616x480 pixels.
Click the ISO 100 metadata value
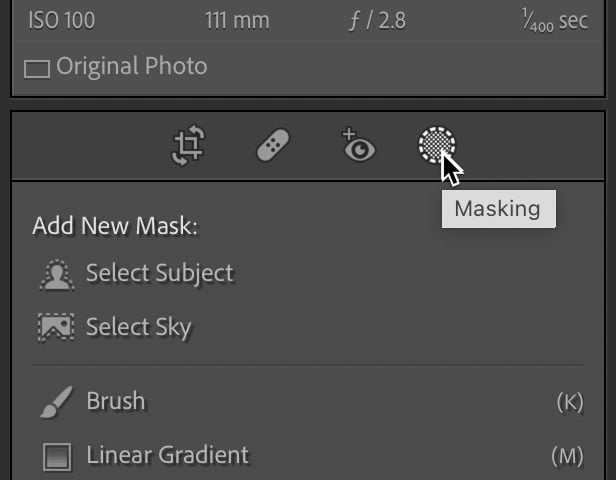[62, 20]
